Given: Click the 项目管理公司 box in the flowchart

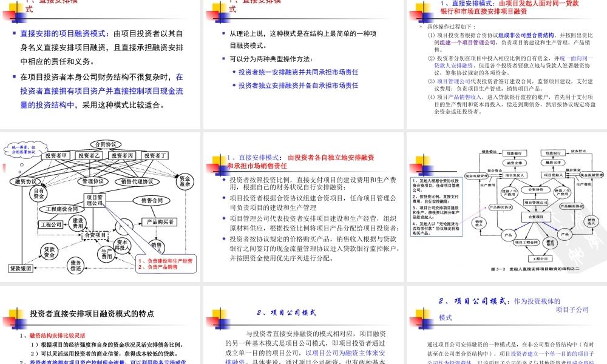Looking at the screenshot, I should pos(96,200).
